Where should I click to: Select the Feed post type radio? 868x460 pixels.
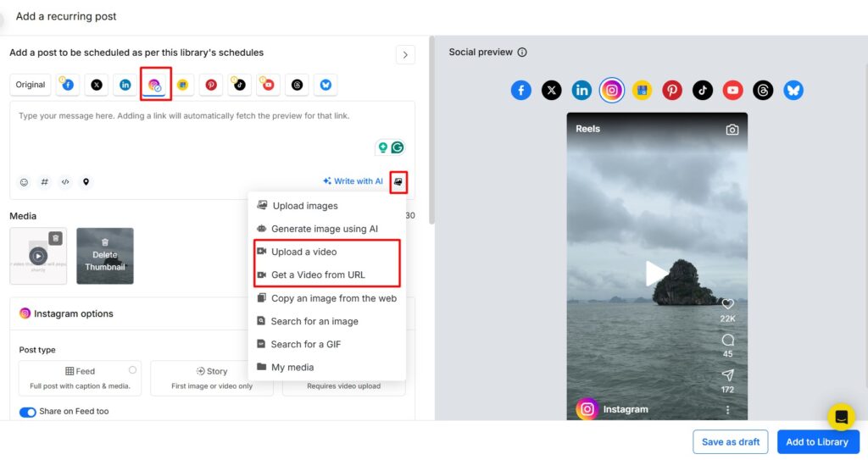tap(132, 370)
